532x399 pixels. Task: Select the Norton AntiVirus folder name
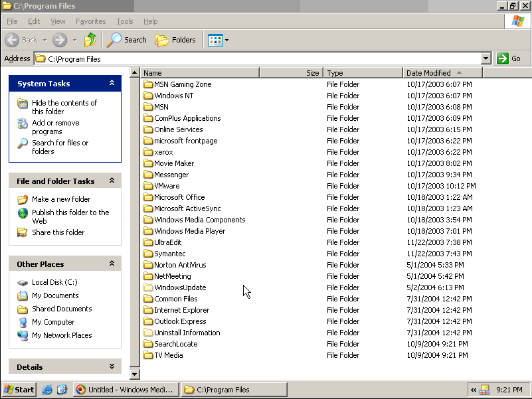click(x=180, y=265)
